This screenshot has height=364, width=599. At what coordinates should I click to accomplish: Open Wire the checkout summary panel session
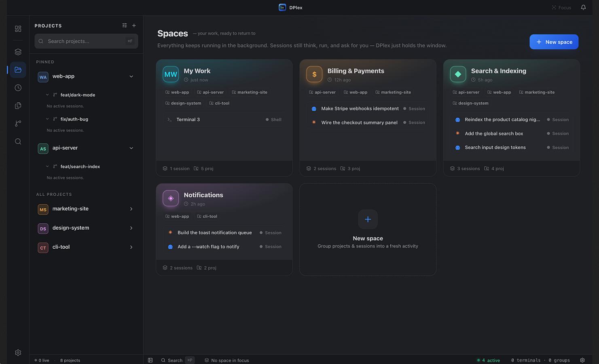click(368, 122)
